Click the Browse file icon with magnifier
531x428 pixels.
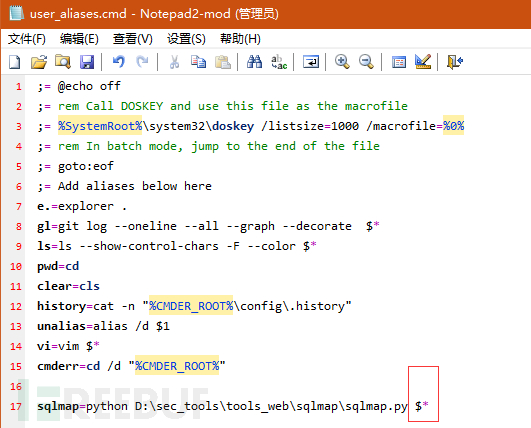63,62
